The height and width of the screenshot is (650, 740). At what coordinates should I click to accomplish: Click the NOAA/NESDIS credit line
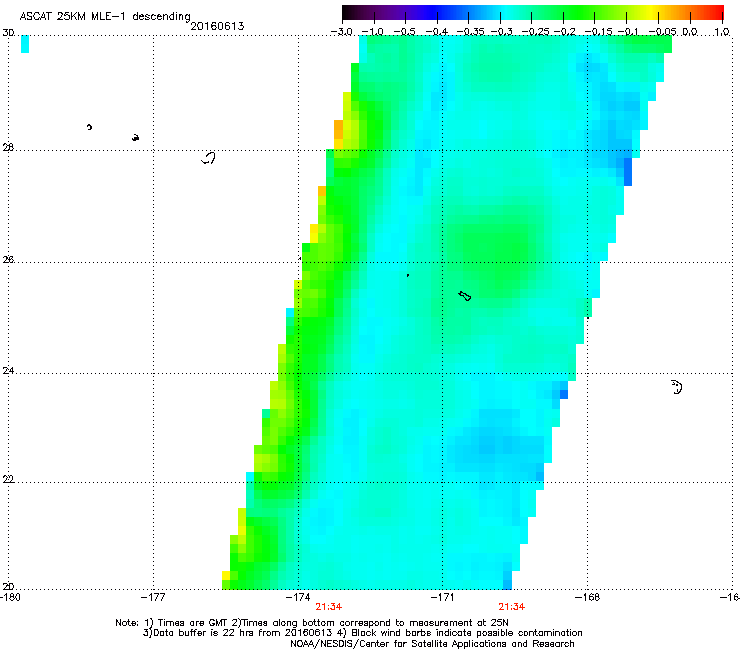(x=432, y=644)
